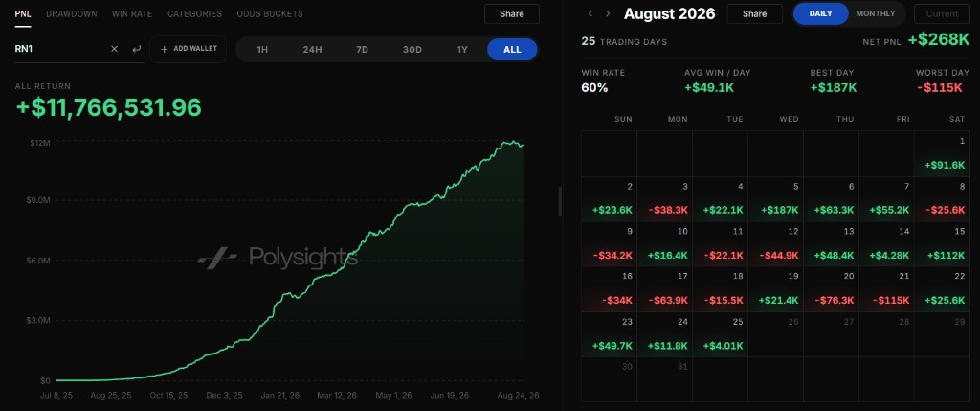Select the 24H time range
The height and width of the screenshot is (411, 980).
tap(313, 50)
